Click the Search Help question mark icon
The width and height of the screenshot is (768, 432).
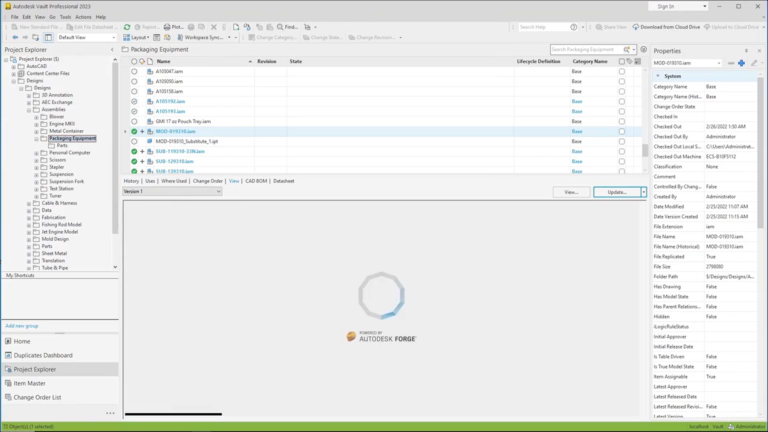pyautogui.click(x=574, y=27)
